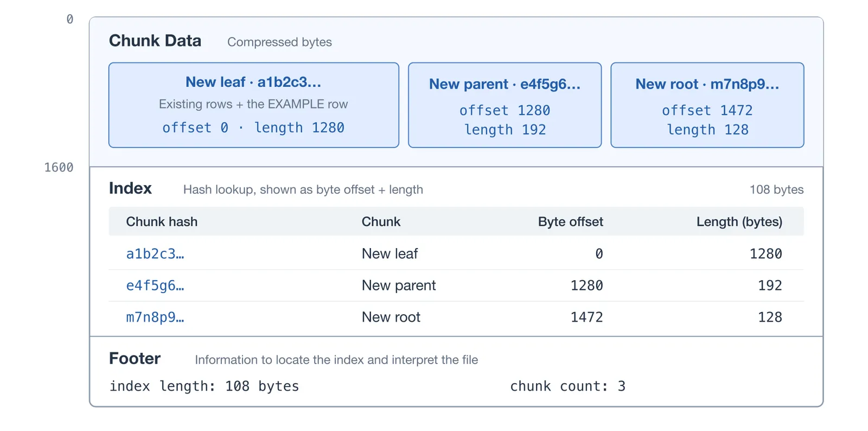Click the 'Compressed bytes' subtitle
This screenshot has width=868, height=431.
(279, 42)
